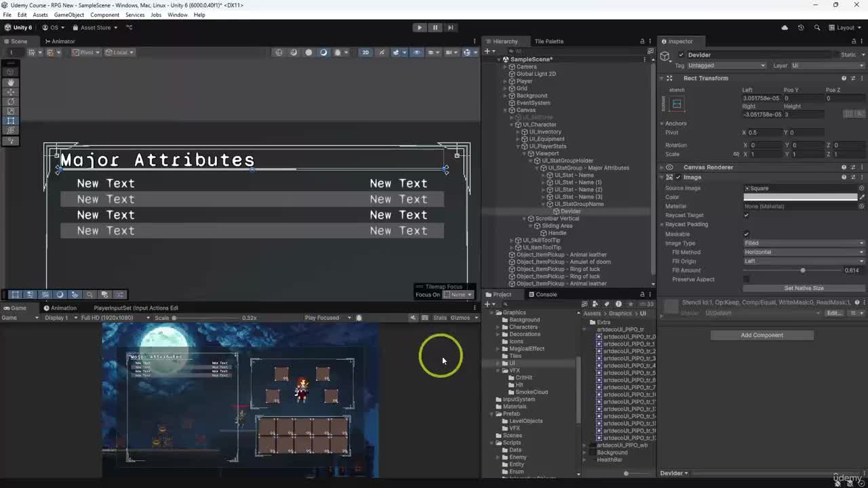This screenshot has width=868, height=488.
Task: Pick Source Image with object picker
Action: tap(862, 188)
